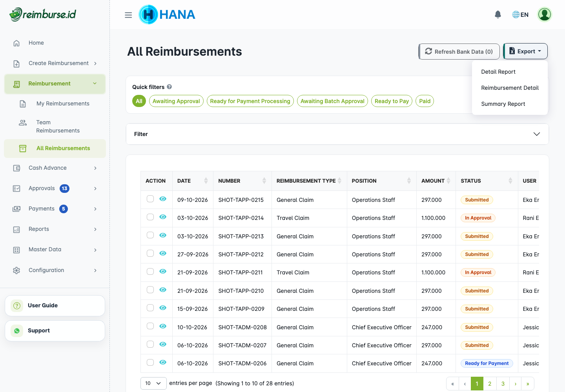Click the Cash Advance wallet icon
Viewport: 565px width, 392px height.
point(16,168)
